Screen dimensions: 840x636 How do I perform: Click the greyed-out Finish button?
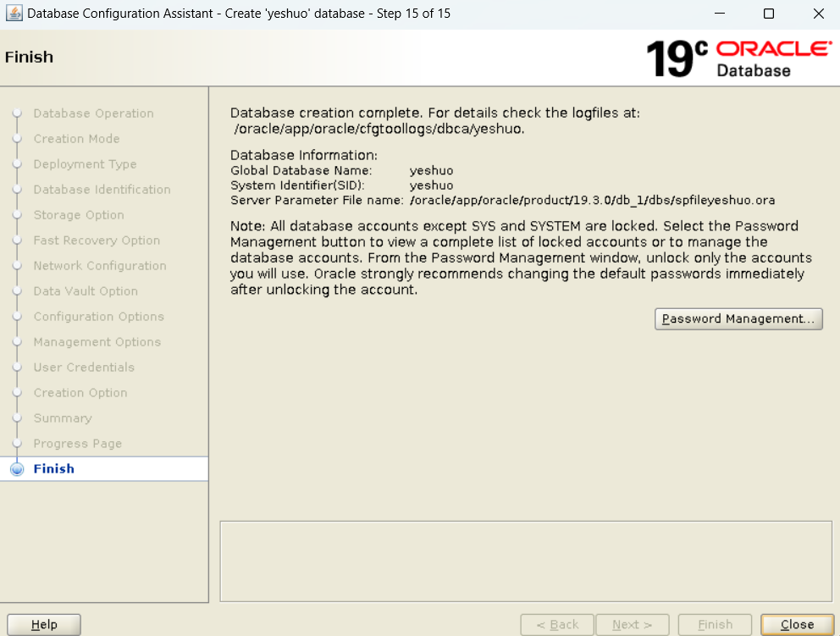715,624
